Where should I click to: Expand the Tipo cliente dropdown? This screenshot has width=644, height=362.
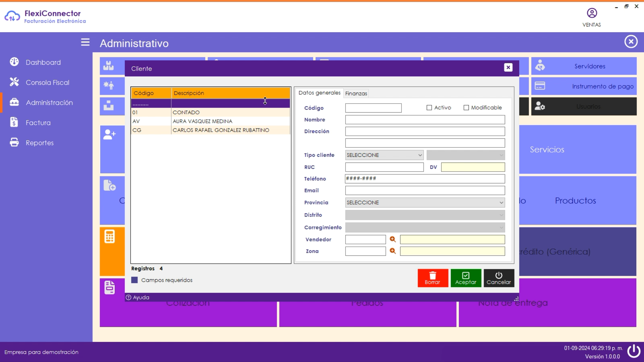pos(384,155)
